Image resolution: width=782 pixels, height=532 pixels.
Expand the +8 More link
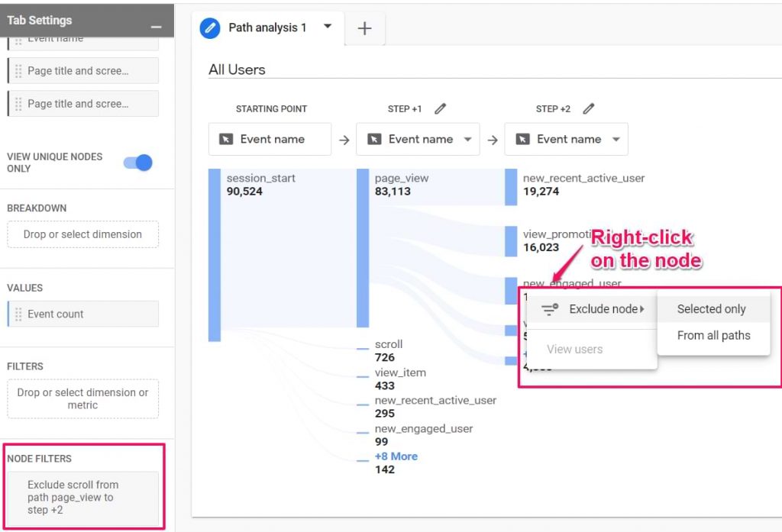[396, 456]
